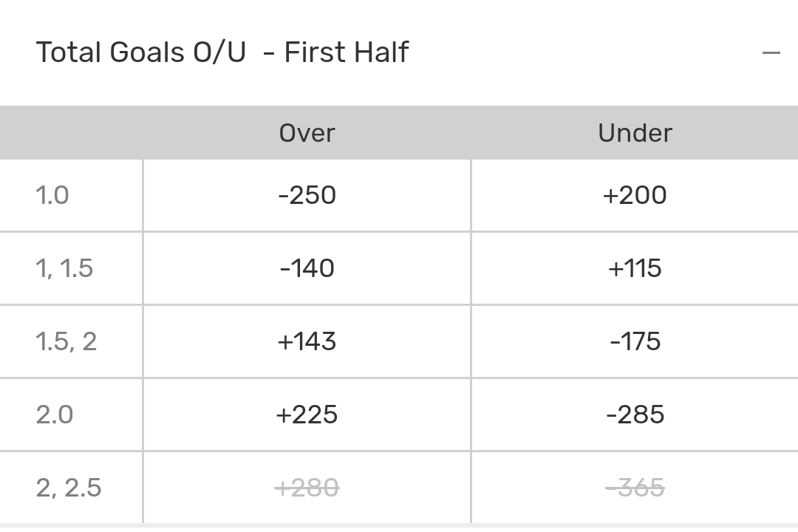Collapse the Total Goals O/U section

(x=771, y=53)
